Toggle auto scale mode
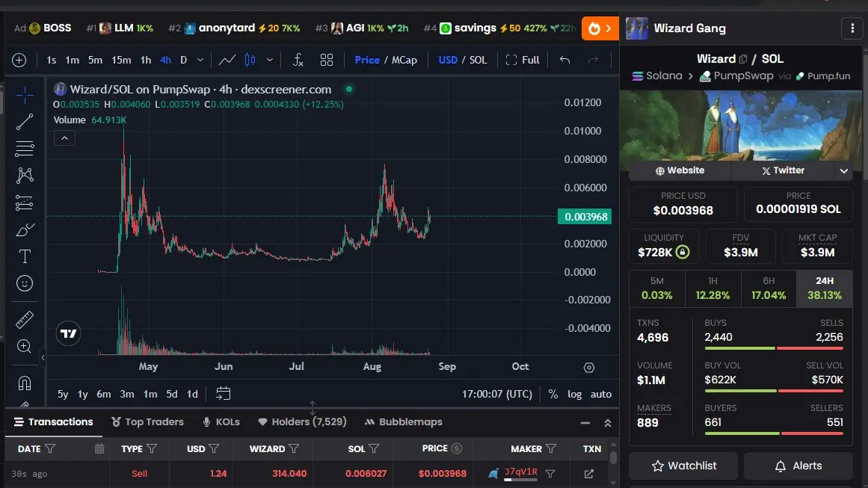Viewport: 868px width, 488px height. (x=600, y=394)
